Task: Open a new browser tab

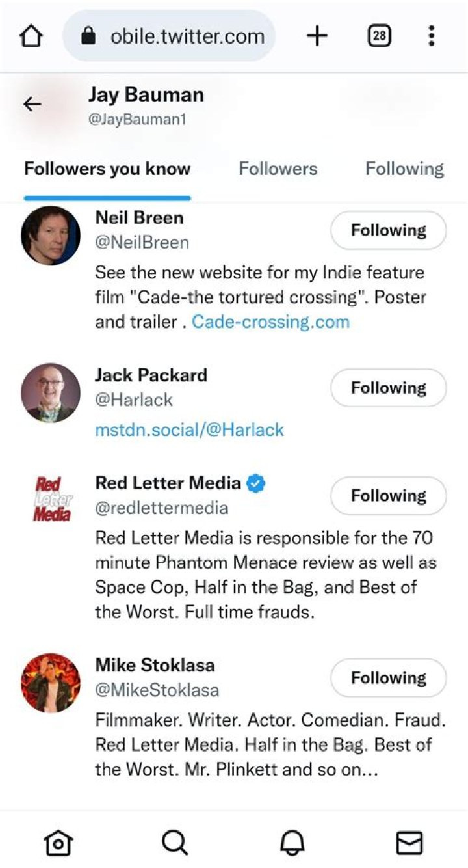Action: 317,36
